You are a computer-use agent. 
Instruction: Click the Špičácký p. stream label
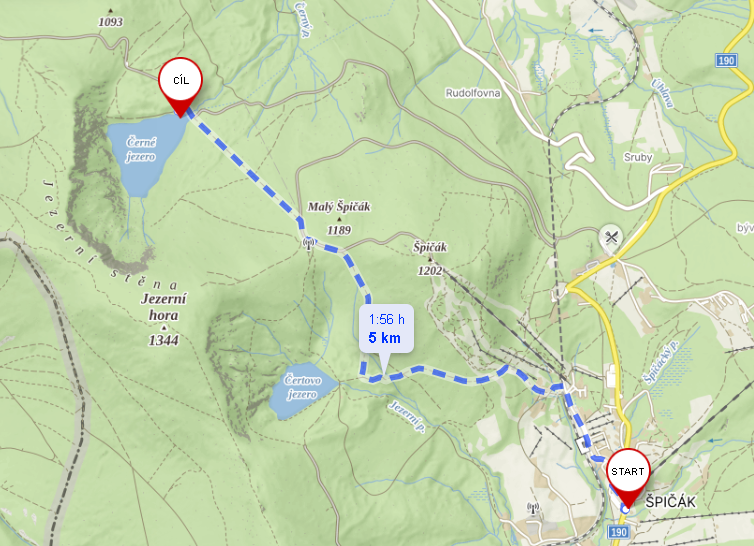point(661,363)
